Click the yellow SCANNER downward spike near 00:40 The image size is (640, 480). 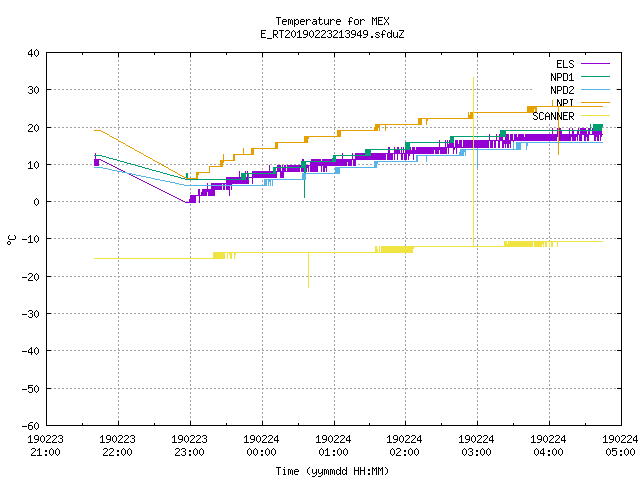pyautogui.click(x=308, y=270)
